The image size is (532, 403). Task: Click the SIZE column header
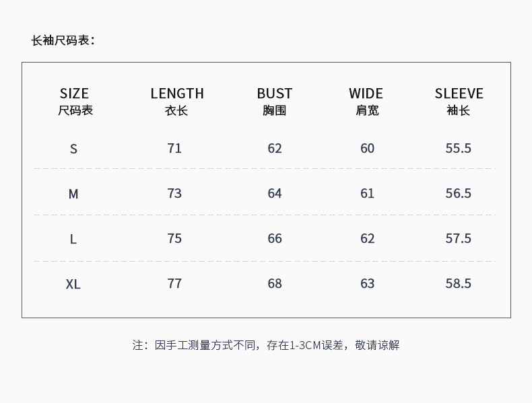click(x=74, y=94)
